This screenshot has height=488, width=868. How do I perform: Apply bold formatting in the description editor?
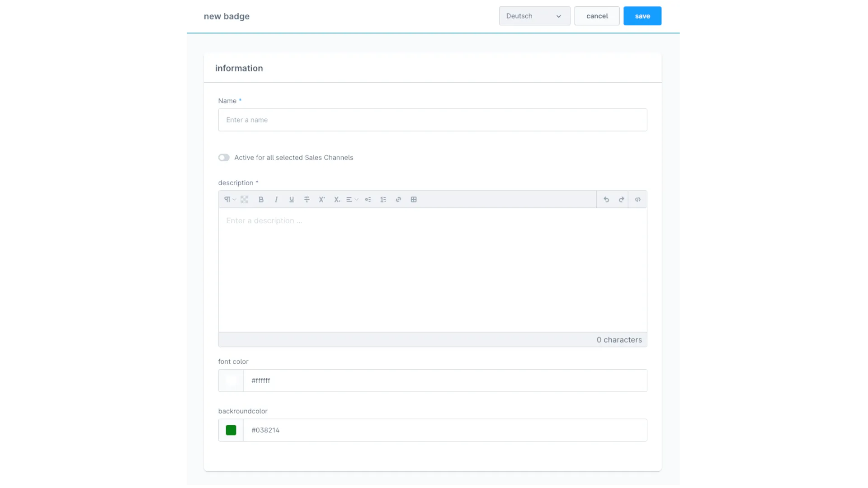(261, 199)
